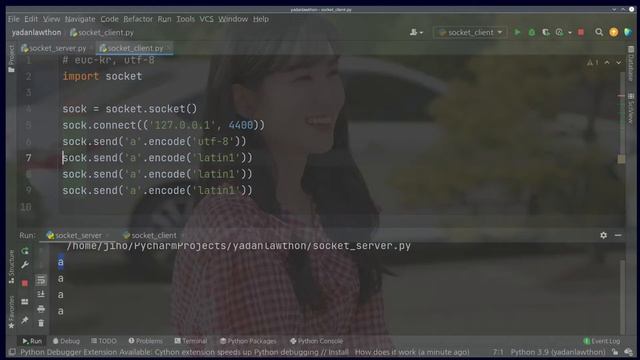Pin the current Run tab

(25, 320)
